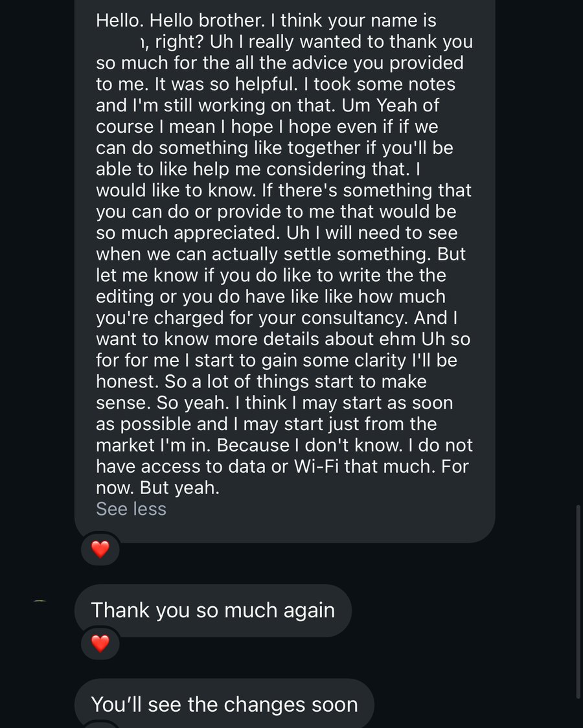Open heart reaction under the long transcript
583x728 pixels.
click(100, 549)
